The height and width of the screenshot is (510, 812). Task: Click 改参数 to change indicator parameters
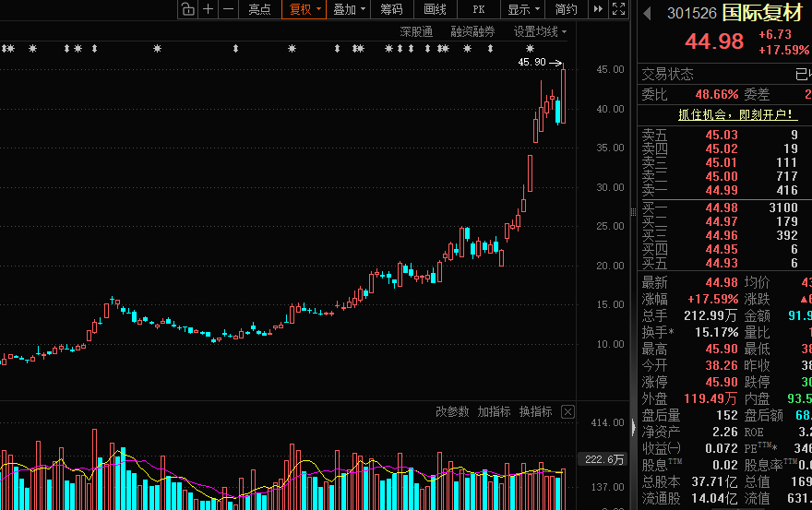click(452, 411)
